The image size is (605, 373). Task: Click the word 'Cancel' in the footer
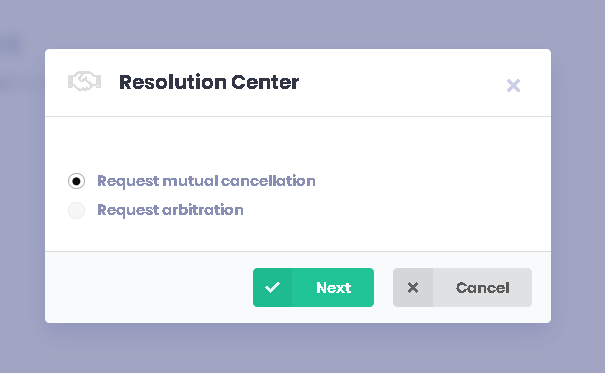click(482, 288)
